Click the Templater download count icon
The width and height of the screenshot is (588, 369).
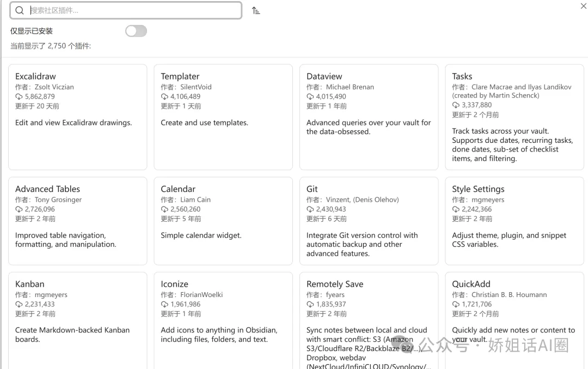click(164, 96)
